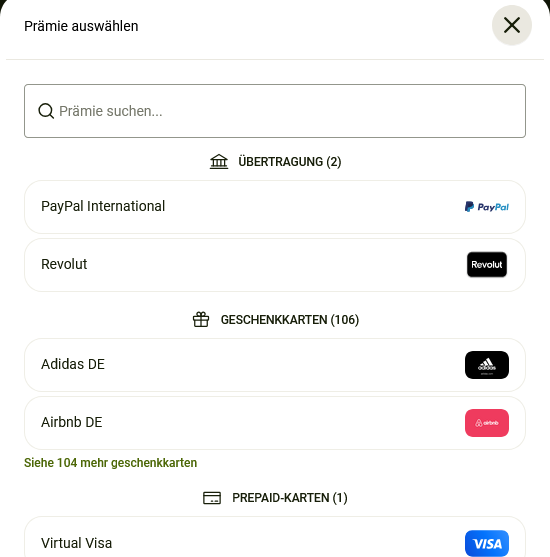Image resolution: width=550 pixels, height=557 pixels.
Task: Click the black Revolut logo
Action: pos(487,265)
